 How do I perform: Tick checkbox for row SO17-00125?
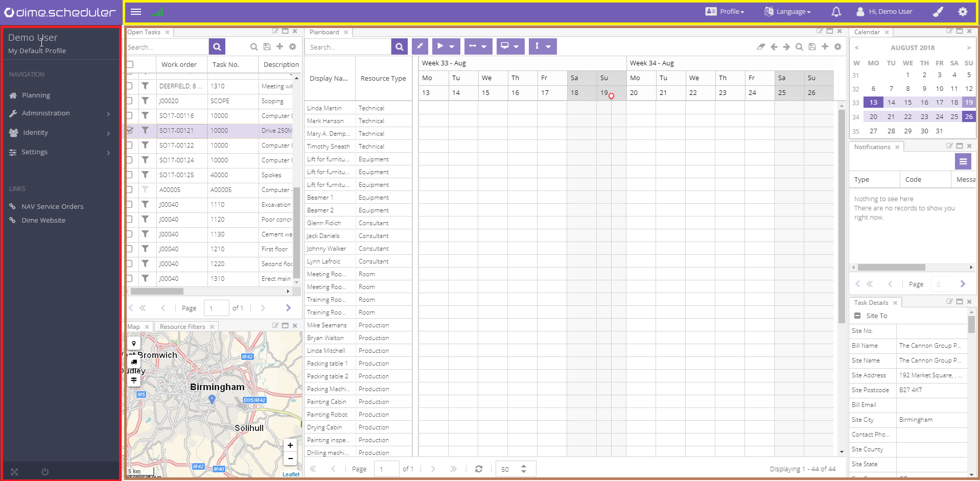129,175
